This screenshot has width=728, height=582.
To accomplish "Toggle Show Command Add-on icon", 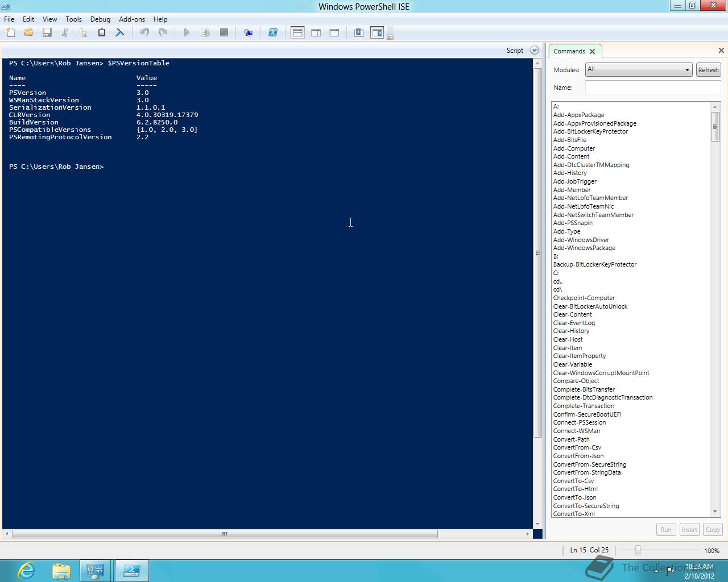I will click(x=377, y=33).
